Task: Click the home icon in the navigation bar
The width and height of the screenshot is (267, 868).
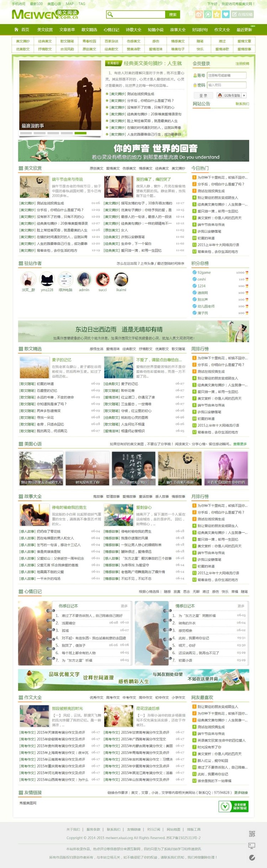Action: click(16, 30)
